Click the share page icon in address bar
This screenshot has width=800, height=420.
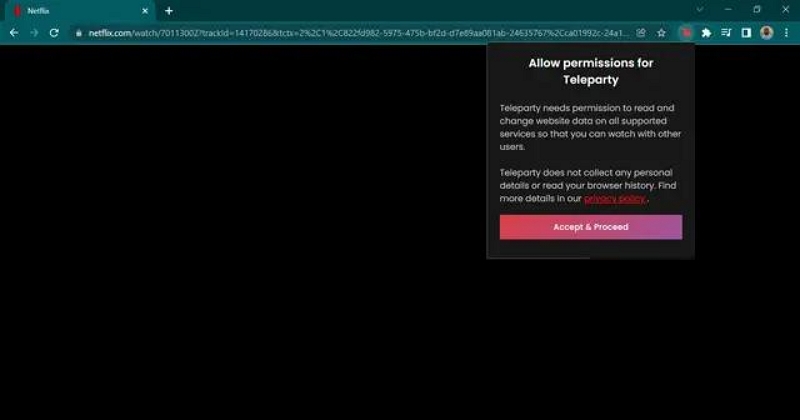click(x=641, y=33)
